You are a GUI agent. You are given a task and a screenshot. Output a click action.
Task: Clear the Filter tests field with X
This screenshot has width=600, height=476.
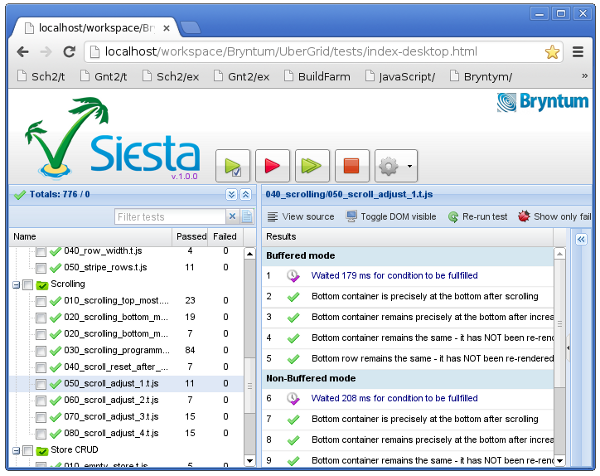pos(232,217)
